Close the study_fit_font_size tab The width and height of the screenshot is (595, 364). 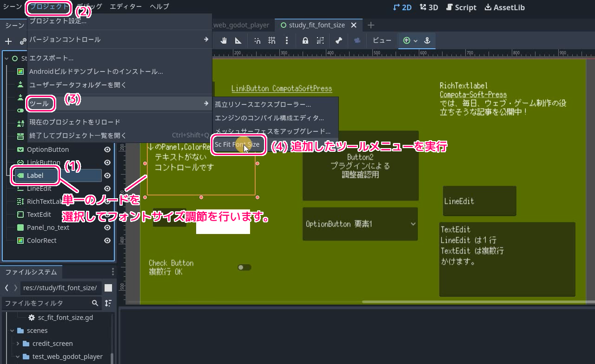click(x=354, y=25)
